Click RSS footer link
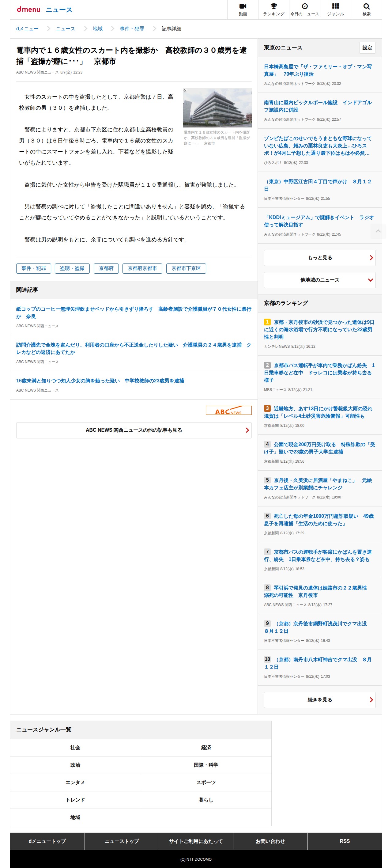This screenshot has height=868, width=392. point(345,841)
